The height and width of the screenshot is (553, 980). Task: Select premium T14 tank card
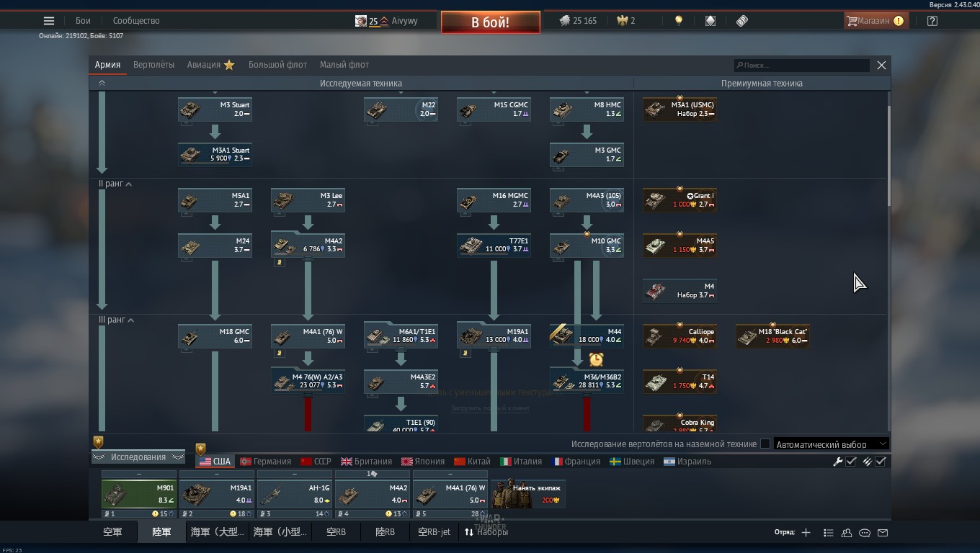point(680,382)
